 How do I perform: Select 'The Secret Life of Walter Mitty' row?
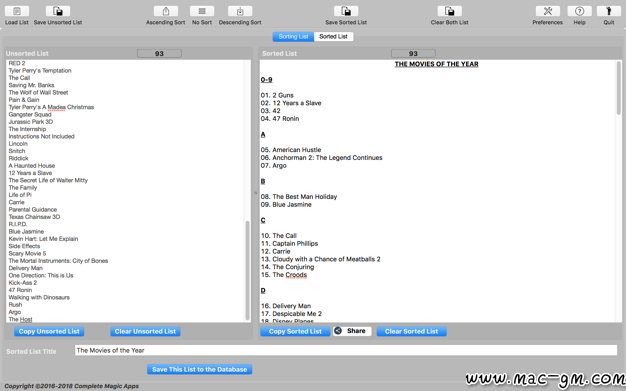48,181
